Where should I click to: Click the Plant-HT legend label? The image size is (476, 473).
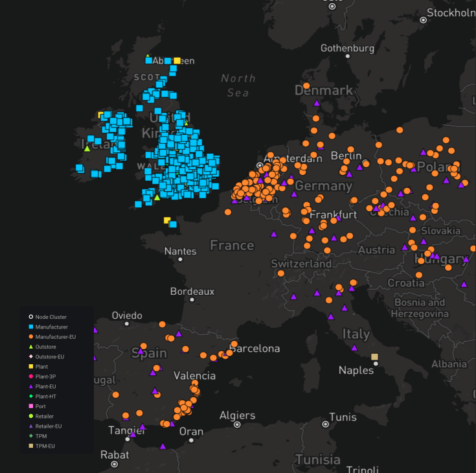click(45, 396)
